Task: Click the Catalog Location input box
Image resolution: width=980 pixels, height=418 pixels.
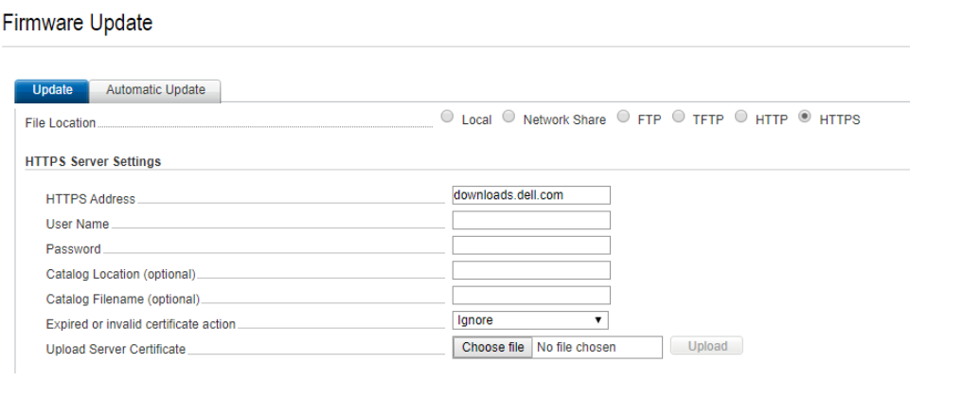Action: (531, 270)
